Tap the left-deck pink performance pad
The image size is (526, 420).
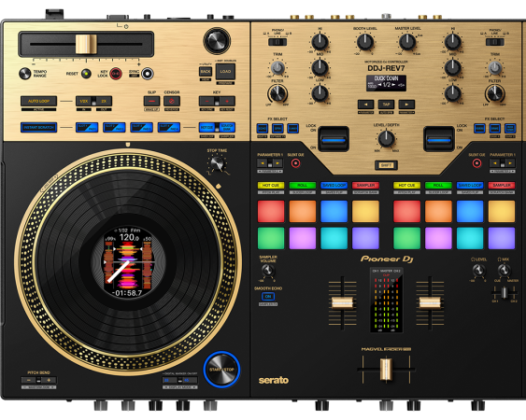tap(303, 238)
